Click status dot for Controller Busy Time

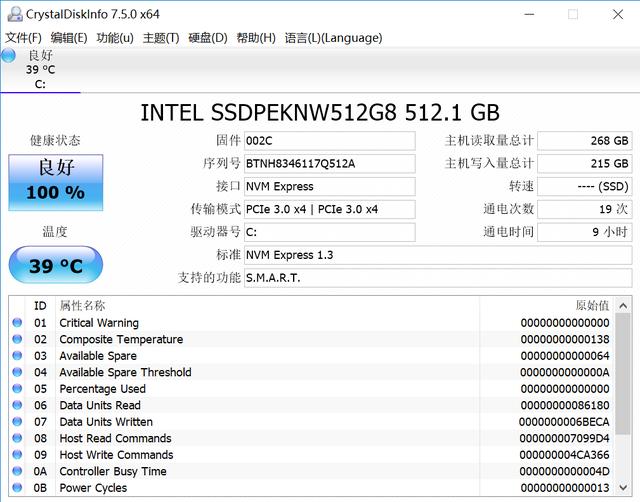17,471
